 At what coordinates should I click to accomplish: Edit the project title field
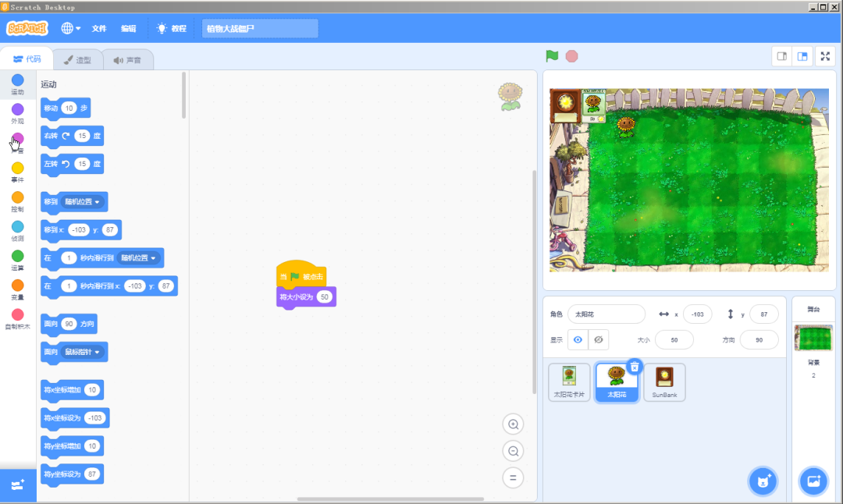[260, 29]
